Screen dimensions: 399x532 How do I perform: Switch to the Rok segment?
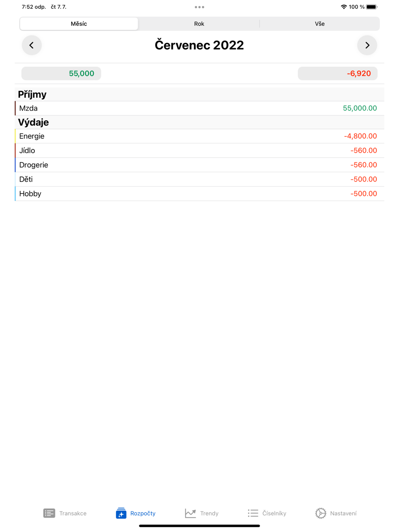click(199, 24)
